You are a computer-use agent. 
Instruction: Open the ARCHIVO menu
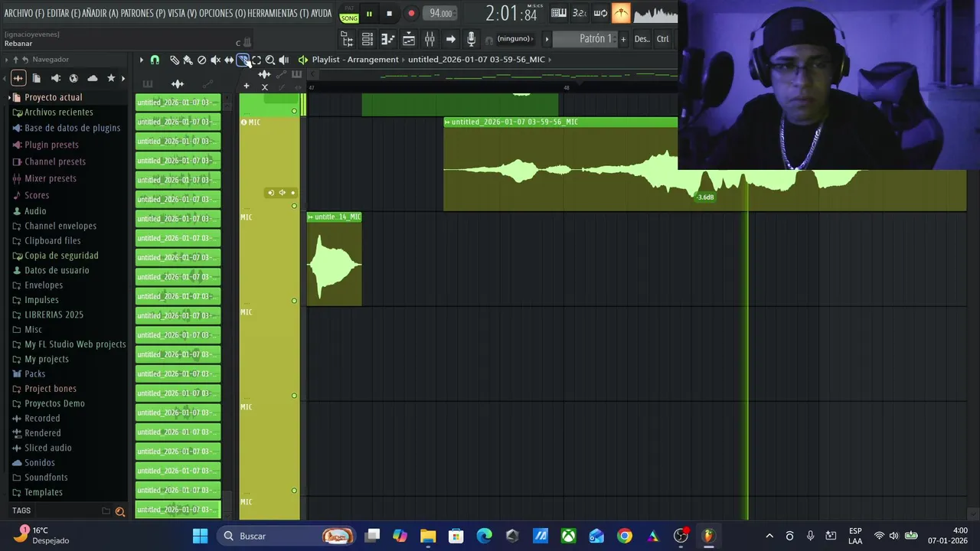click(23, 14)
